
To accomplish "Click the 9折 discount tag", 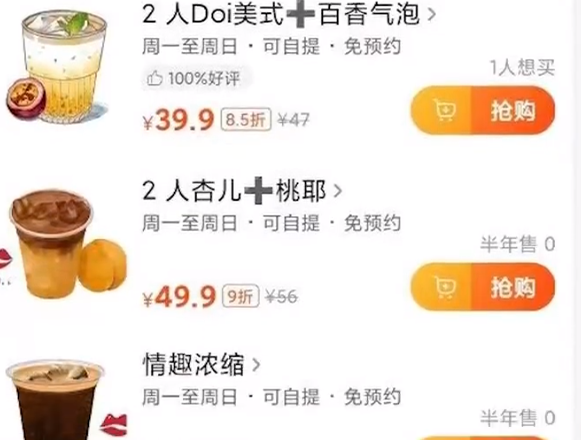I will tap(240, 296).
